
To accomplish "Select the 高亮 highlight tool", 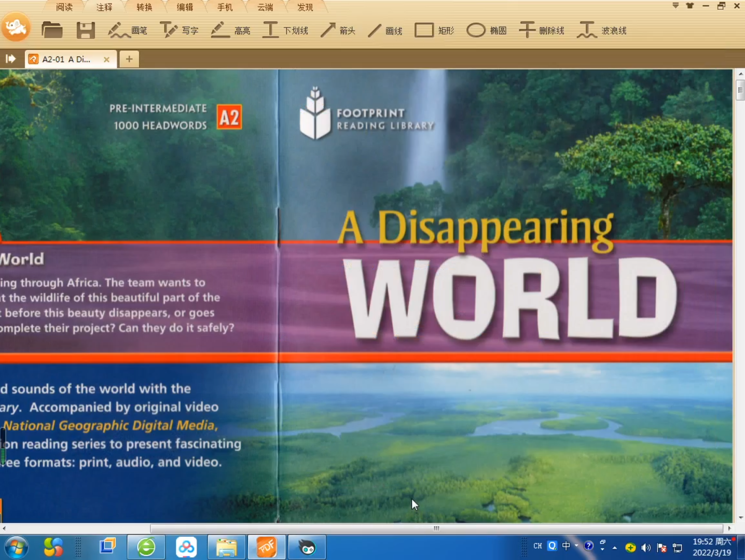I will (230, 31).
